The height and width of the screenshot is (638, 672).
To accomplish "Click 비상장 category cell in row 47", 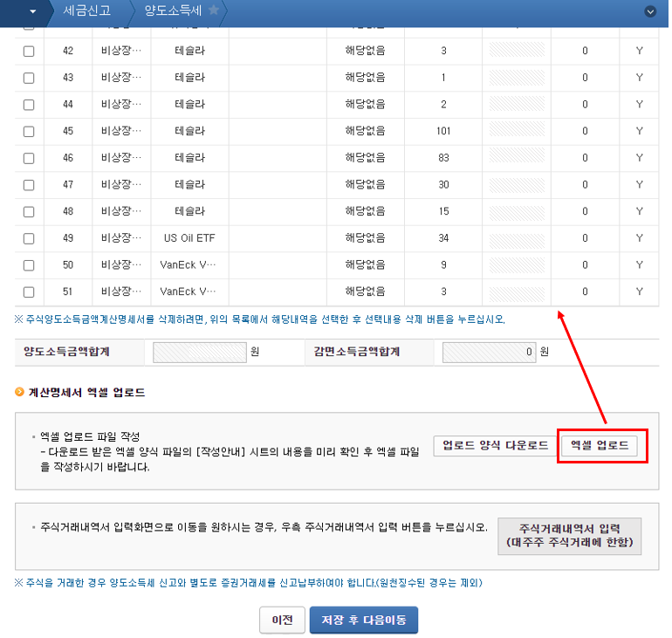I will (x=121, y=184).
